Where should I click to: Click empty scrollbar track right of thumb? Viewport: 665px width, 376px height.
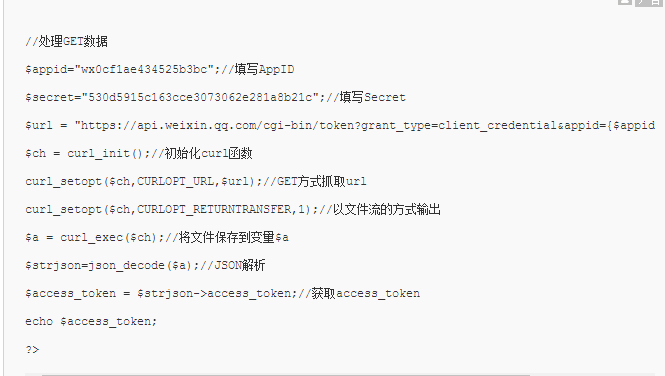[594, 375]
